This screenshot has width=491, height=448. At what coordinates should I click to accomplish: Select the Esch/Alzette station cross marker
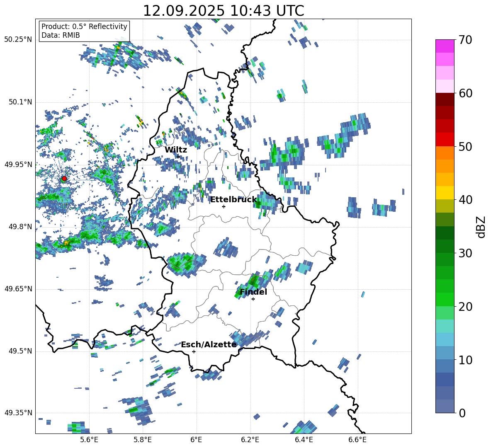[194, 351]
